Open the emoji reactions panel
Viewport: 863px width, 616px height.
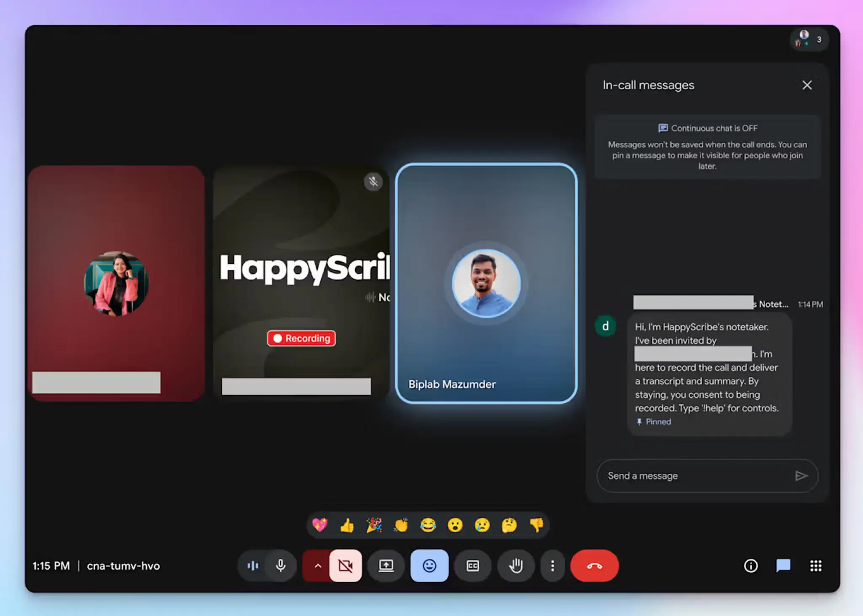tap(429, 566)
